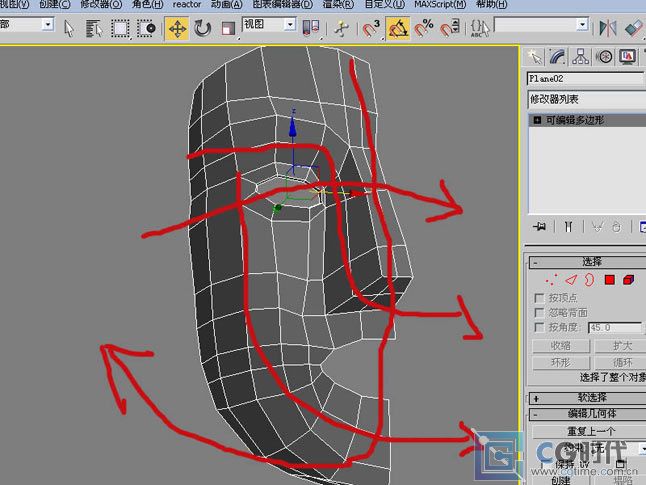Toggle the Spinner Snap icon
This screenshot has width=646, height=485.
click(449, 28)
